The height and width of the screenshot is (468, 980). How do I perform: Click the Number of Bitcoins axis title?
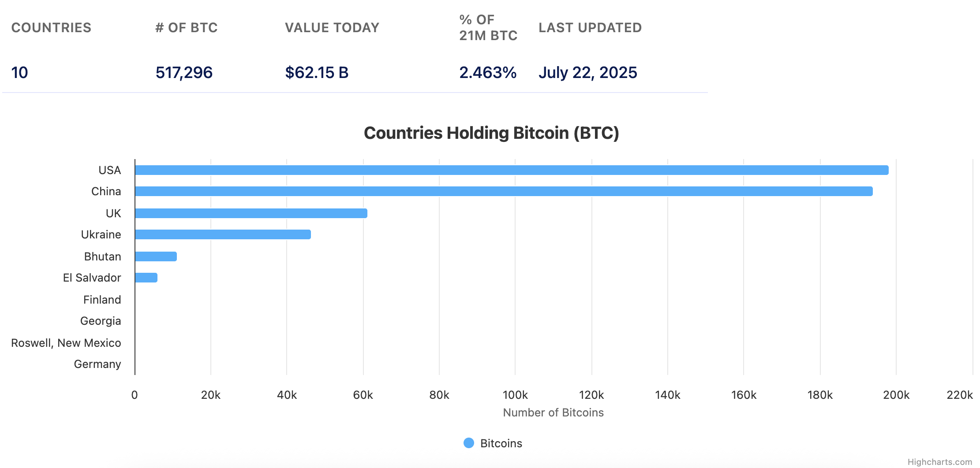[553, 412]
